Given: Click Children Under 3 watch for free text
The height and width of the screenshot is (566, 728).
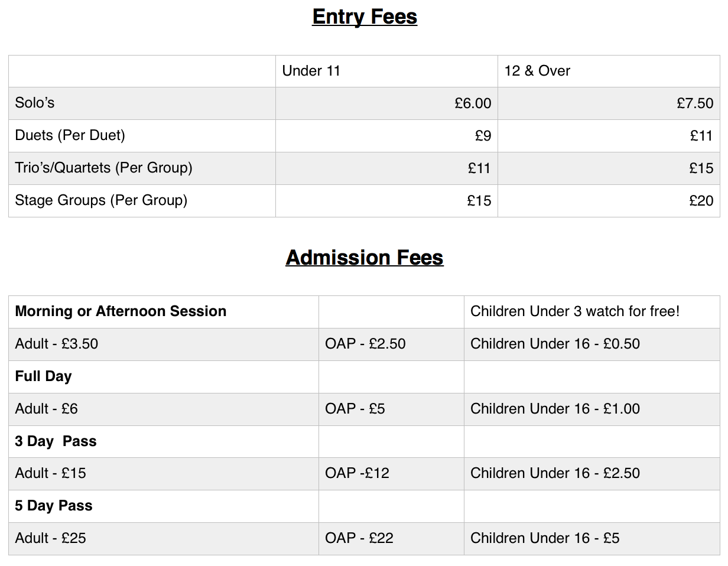Looking at the screenshot, I should click(575, 311).
